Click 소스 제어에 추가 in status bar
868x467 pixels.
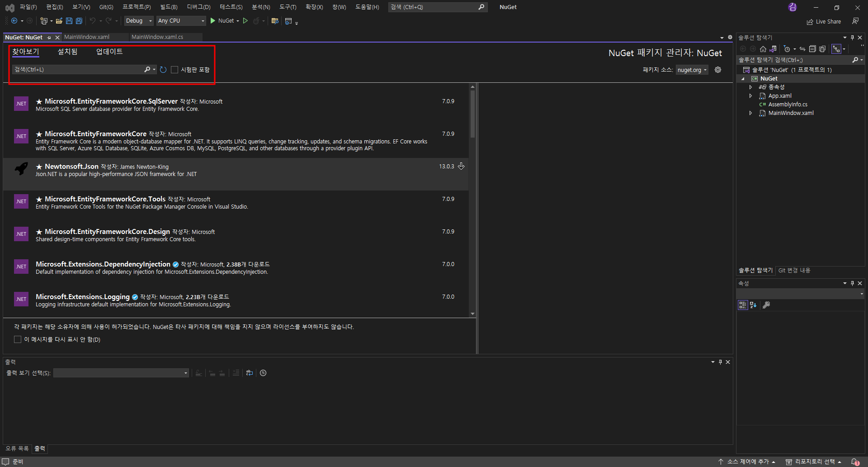pyautogui.click(x=747, y=462)
